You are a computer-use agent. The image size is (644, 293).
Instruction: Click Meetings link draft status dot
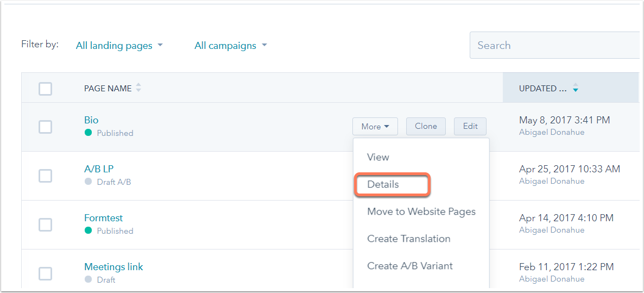[89, 279]
